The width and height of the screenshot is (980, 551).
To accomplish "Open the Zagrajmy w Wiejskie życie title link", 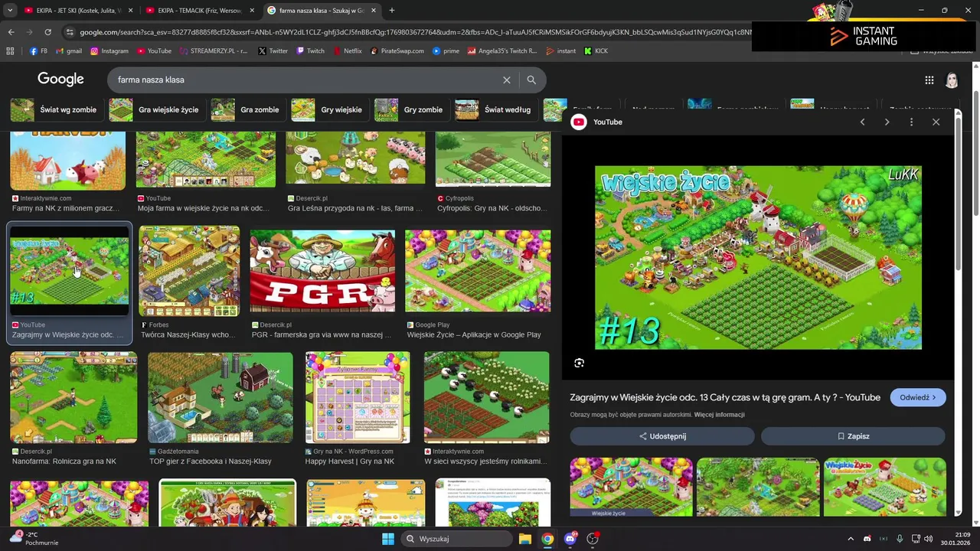I will 725,397.
